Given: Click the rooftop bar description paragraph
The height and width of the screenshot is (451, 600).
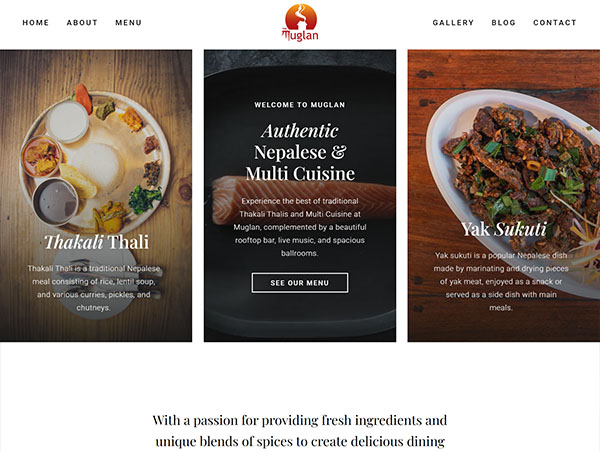Looking at the screenshot, I should point(300,227).
